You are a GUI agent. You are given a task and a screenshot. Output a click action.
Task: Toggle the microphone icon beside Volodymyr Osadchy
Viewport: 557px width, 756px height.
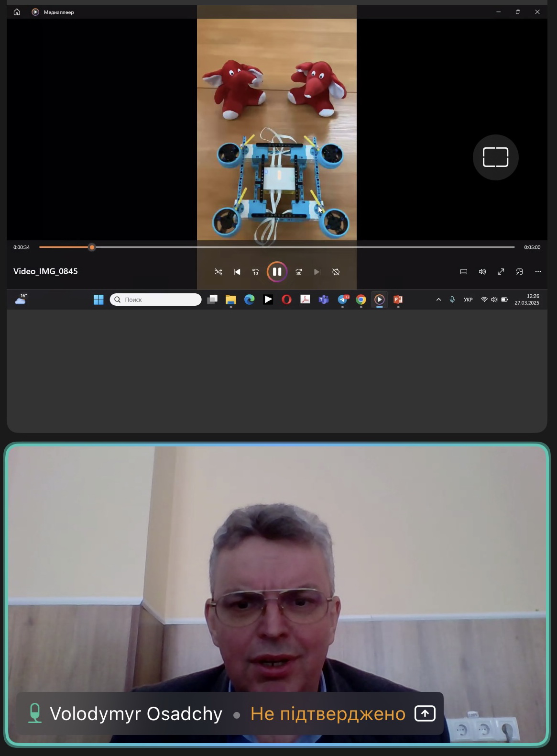tap(35, 713)
